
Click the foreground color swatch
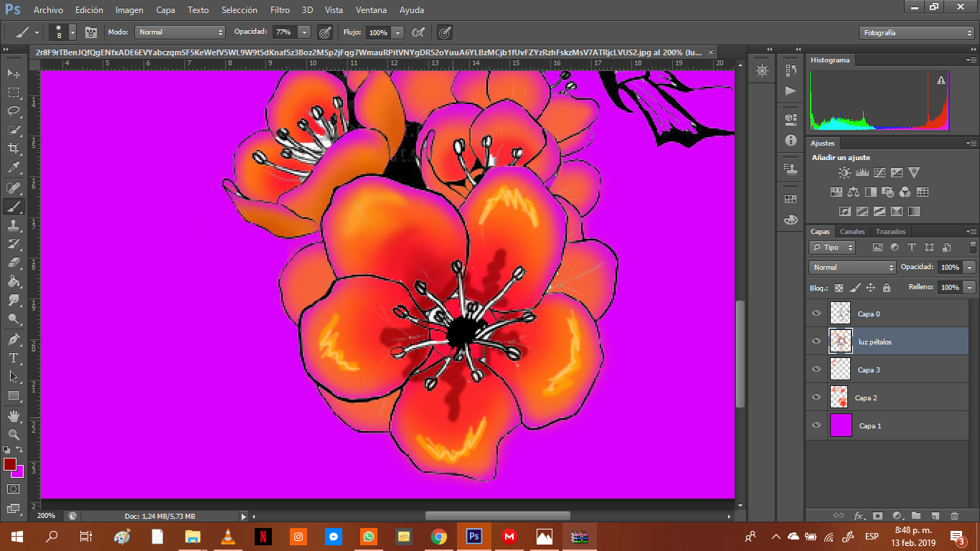coord(10,465)
